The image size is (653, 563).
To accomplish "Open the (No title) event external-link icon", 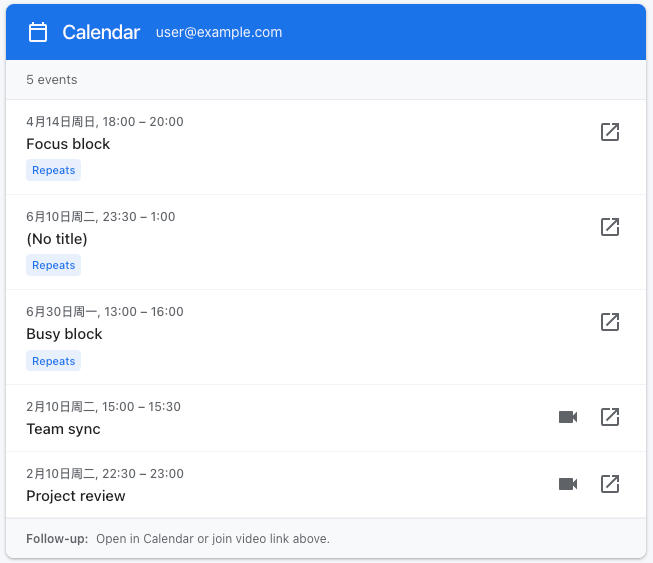I will pyautogui.click(x=610, y=227).
